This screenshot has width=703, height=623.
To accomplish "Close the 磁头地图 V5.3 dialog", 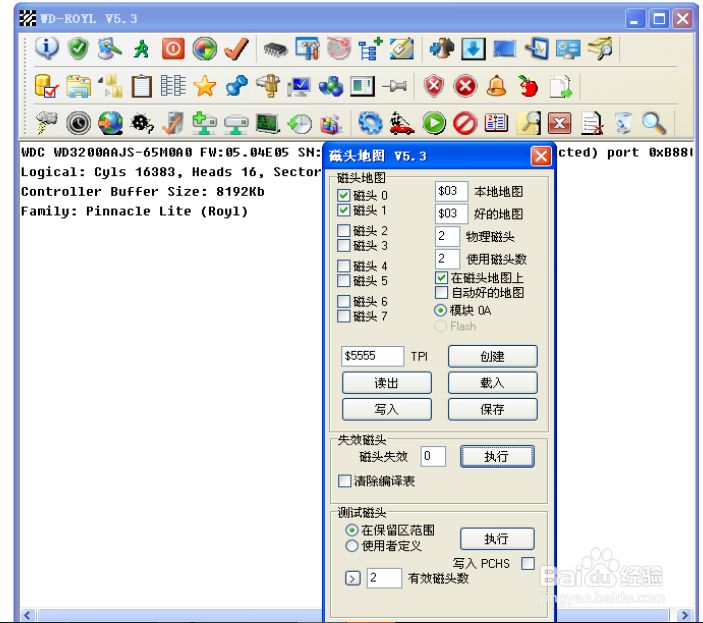I will tap(541, 156).
